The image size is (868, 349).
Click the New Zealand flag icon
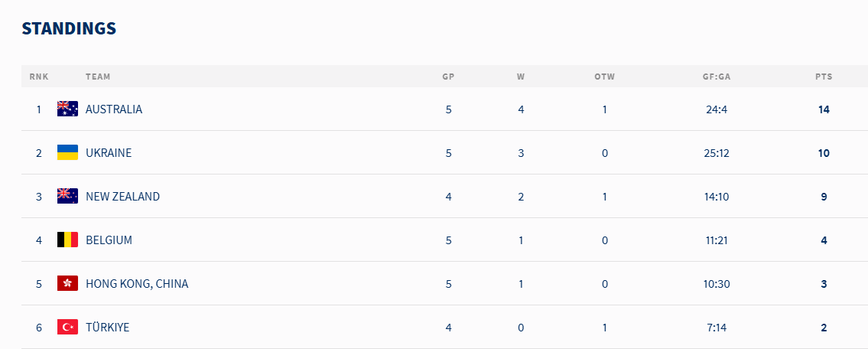[x=67, y=196]
